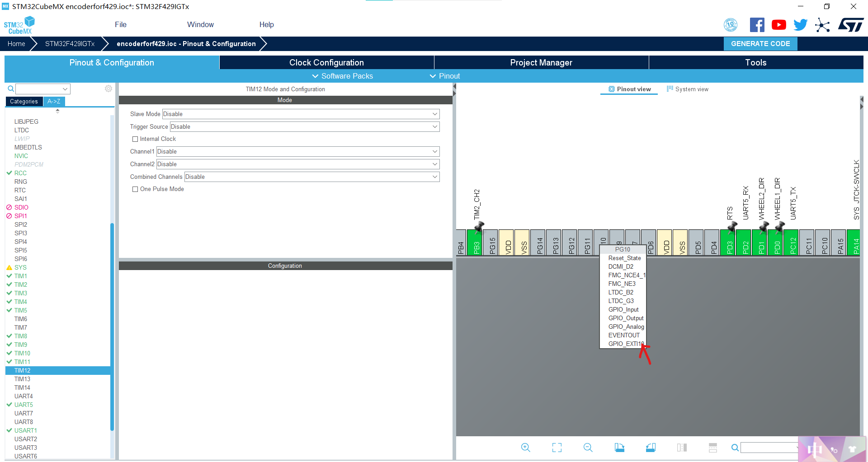868x462 pixels.
Task: Select USART1 in the peripheral list
Action: point(25,430)
